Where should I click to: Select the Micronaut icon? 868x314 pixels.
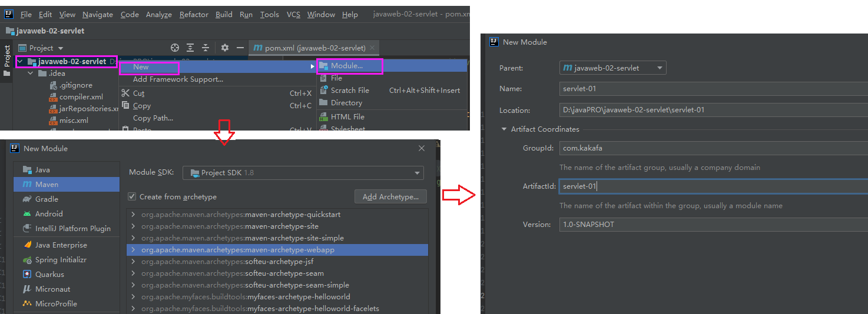27,289
